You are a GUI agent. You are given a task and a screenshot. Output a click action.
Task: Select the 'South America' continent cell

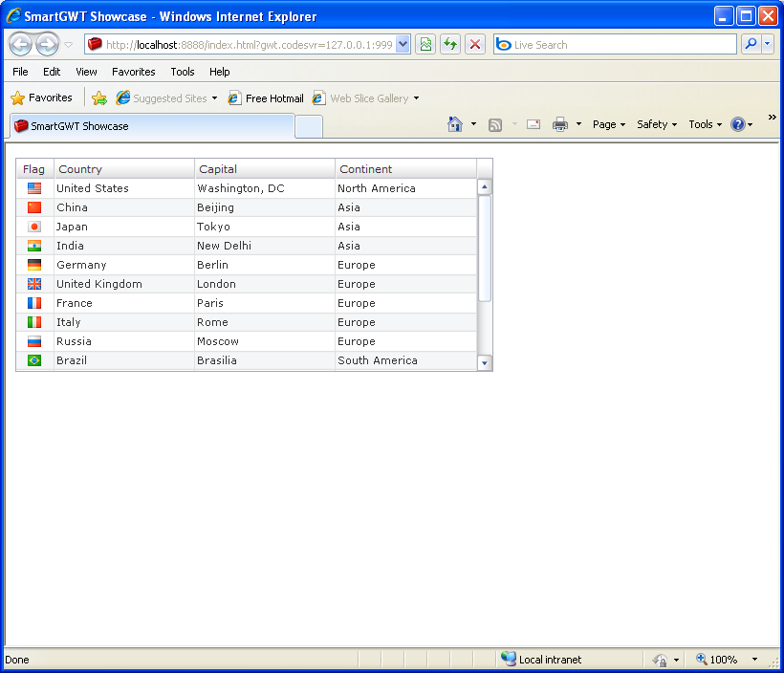405,360
